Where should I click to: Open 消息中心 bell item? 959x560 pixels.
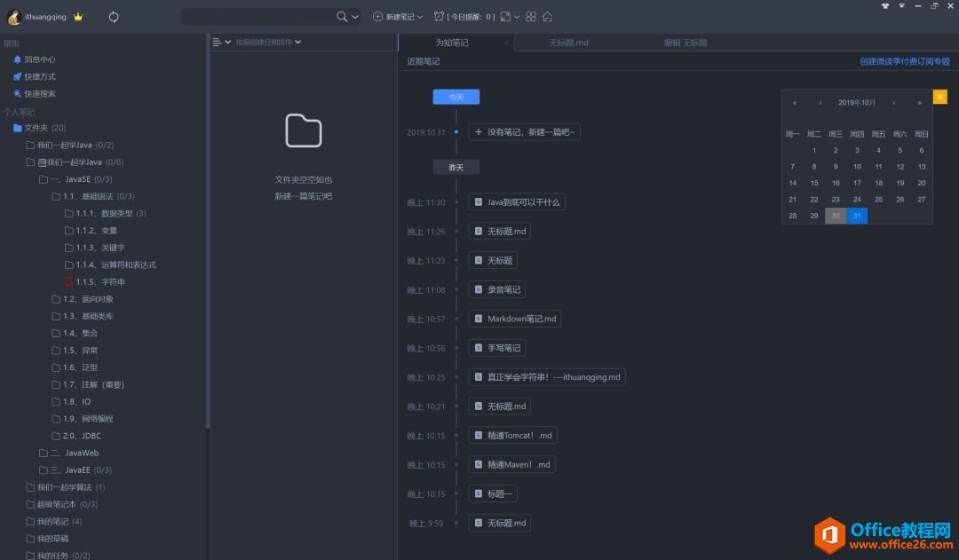pos(39,59)
